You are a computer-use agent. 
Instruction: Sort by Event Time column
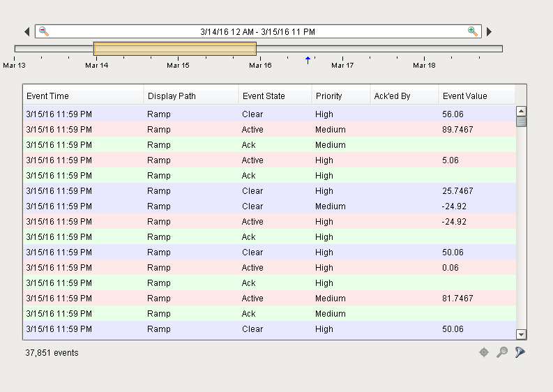pyautogui.click(x=83, y=96)
